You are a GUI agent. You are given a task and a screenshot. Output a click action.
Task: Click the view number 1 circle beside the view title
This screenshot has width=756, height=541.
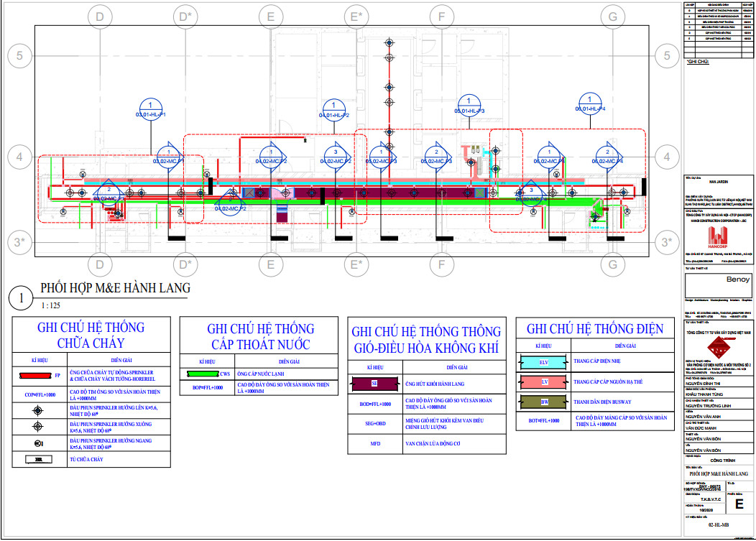click(22, 297)
